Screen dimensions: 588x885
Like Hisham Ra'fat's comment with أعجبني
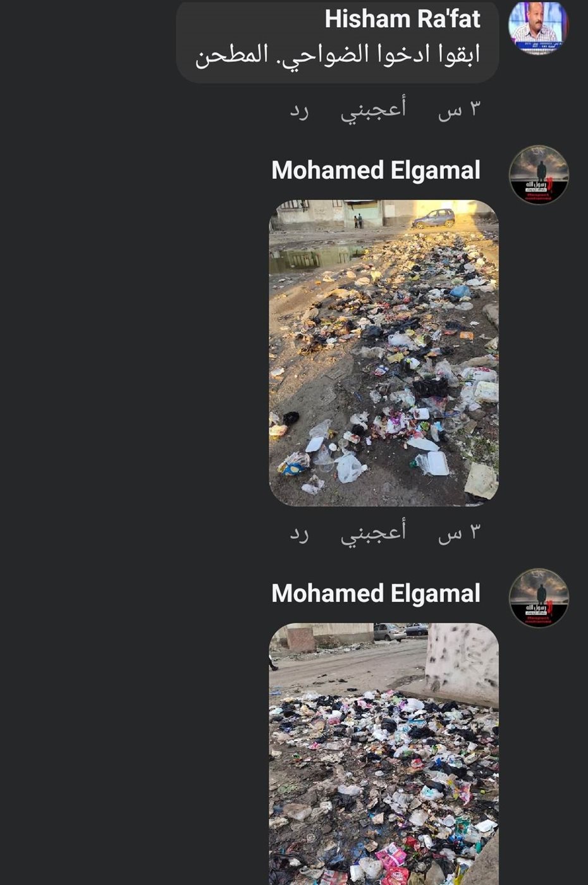pos(373,109)
